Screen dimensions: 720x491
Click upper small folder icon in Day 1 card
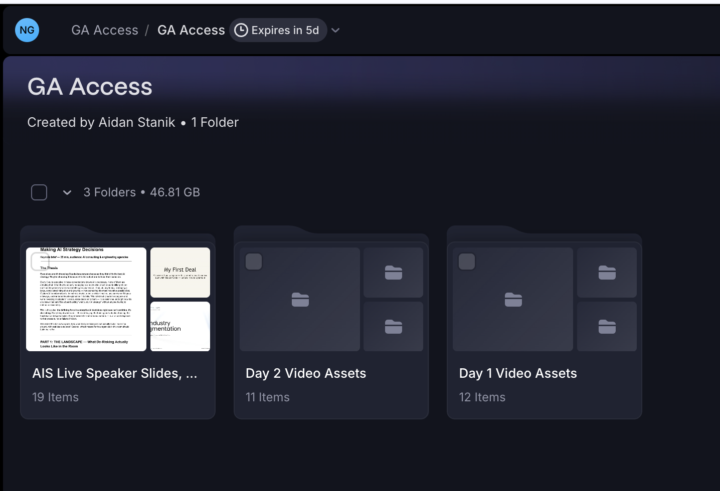pos(607,272)
